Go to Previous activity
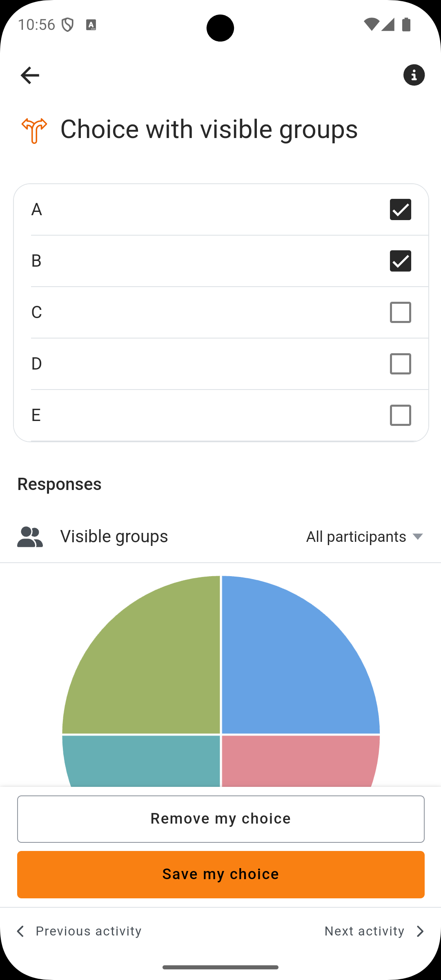 (x=79, y=931)
